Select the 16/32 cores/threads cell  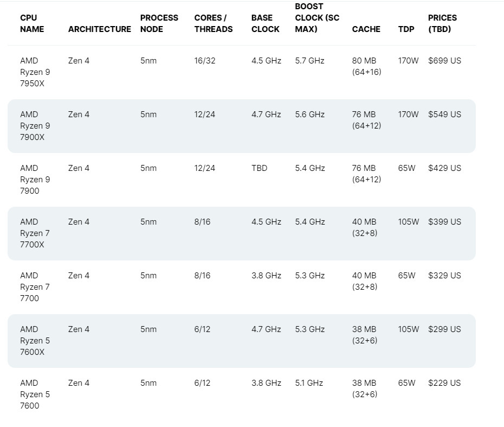click(x=204, y=61)
